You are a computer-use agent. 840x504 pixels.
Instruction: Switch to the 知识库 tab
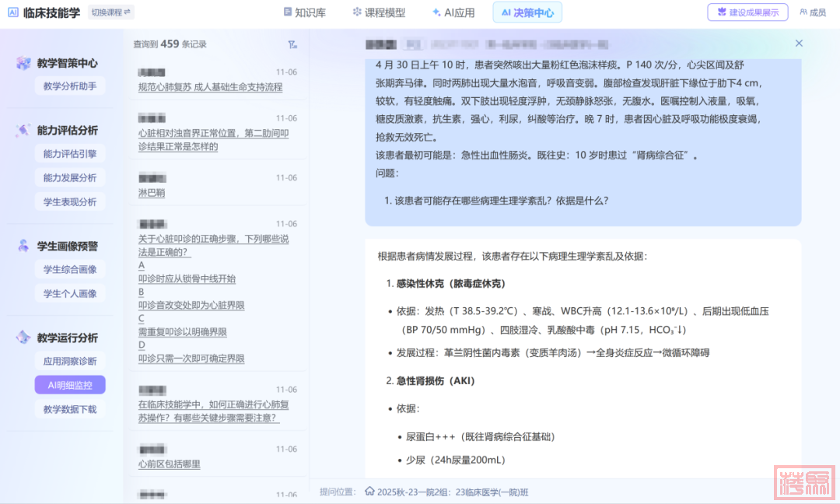coord(304,12)
